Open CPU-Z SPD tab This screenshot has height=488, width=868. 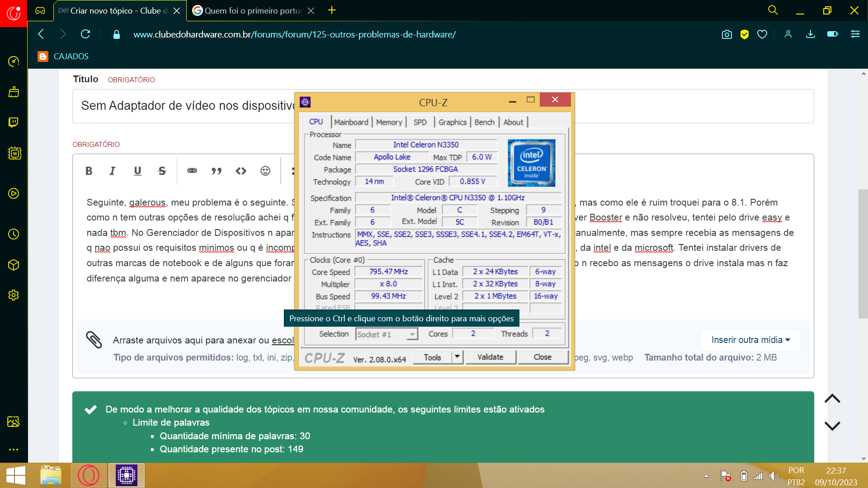420,122
